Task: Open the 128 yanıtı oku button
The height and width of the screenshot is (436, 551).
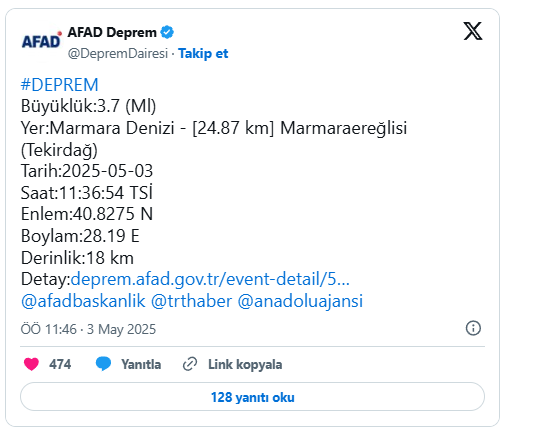Action: point(252,397)
